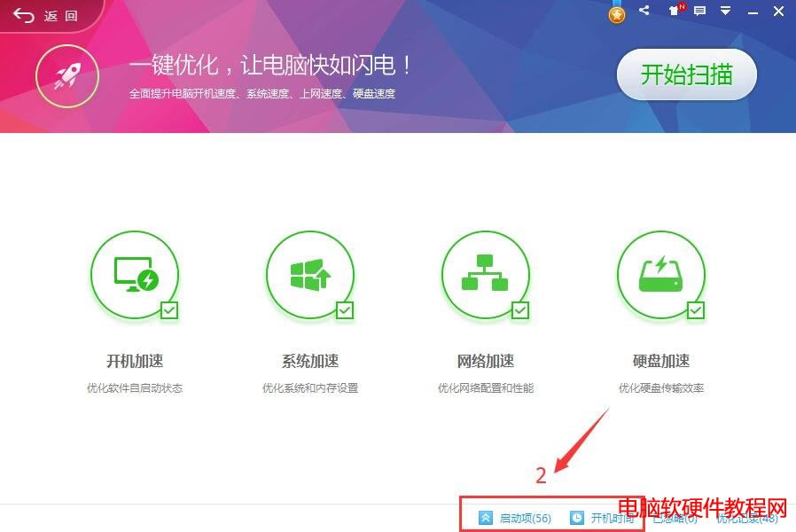Image resolution: width=796 pixels, height=532 pixels.
Task: Toggle the checkmark on 网络加速 circle
Action: pyautogui.click(x=519, y=309)
